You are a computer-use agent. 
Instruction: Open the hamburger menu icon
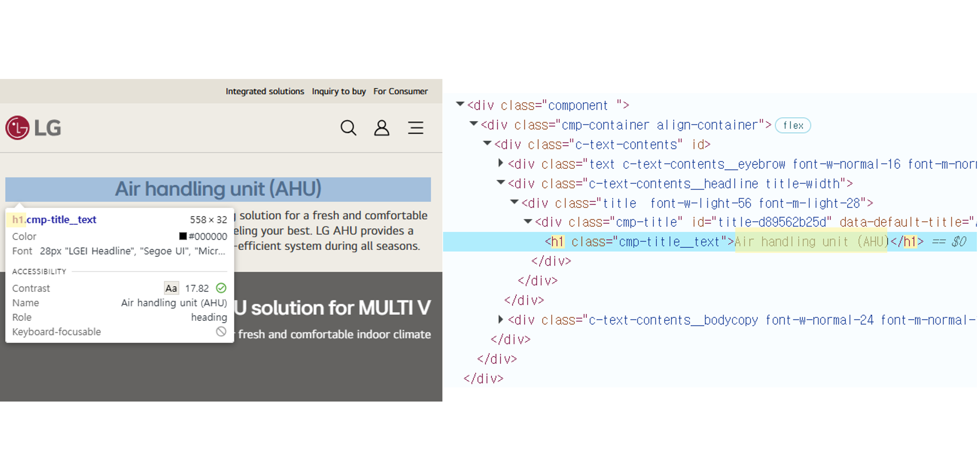(x=415, y=128)
